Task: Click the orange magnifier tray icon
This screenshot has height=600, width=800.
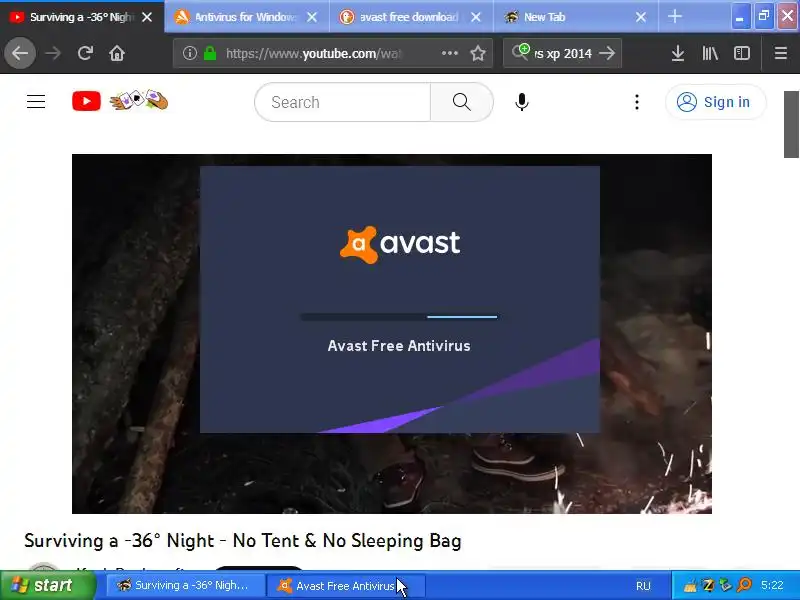Action: (x=744, y=585)
